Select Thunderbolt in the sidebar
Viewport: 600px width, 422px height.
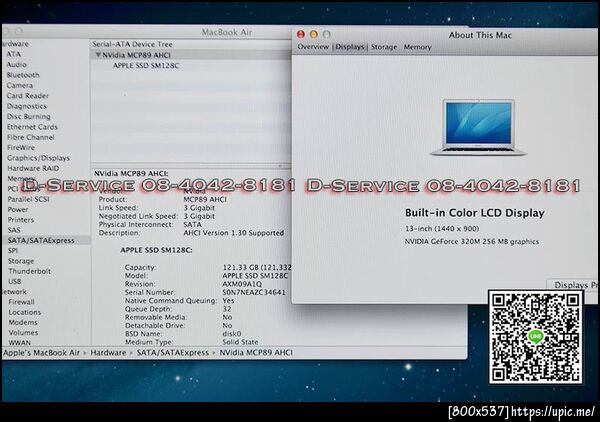coord(29,271)
